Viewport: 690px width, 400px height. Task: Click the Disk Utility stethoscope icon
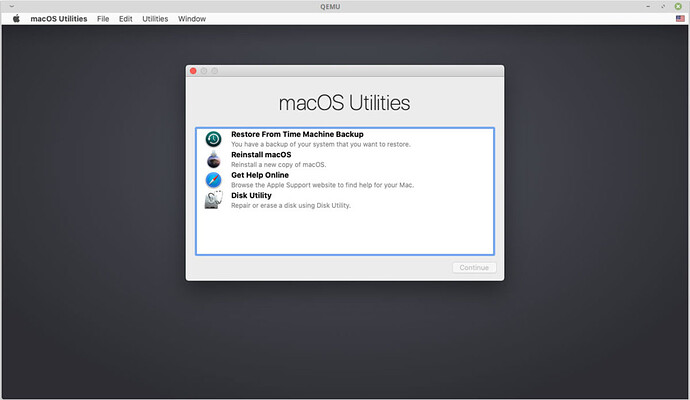(x=213, y=200)
